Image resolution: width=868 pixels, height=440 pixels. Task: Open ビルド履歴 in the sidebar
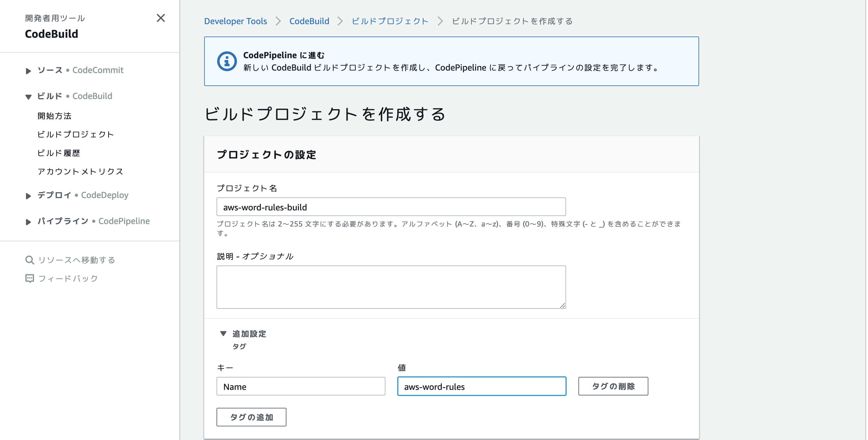click(59, 153)
